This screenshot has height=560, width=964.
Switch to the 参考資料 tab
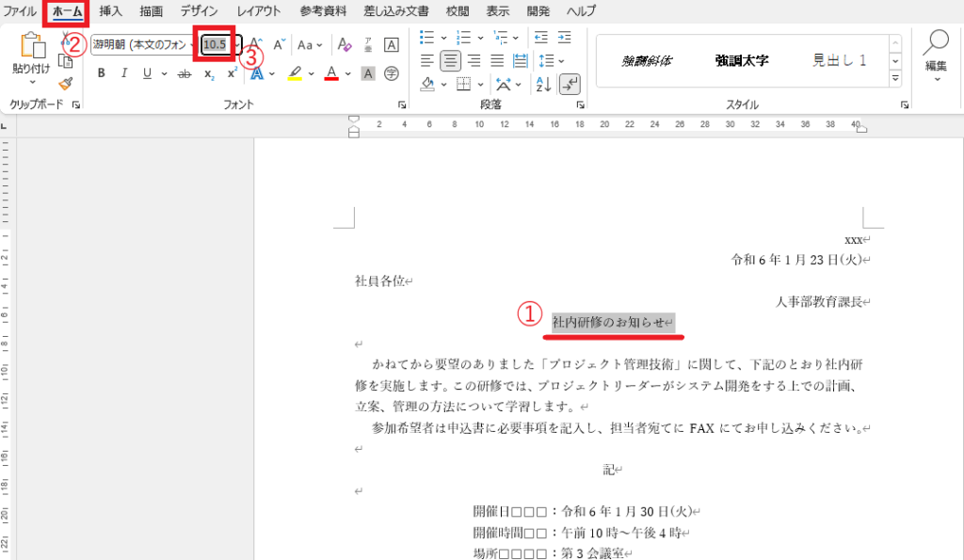[x=323, y=11]
